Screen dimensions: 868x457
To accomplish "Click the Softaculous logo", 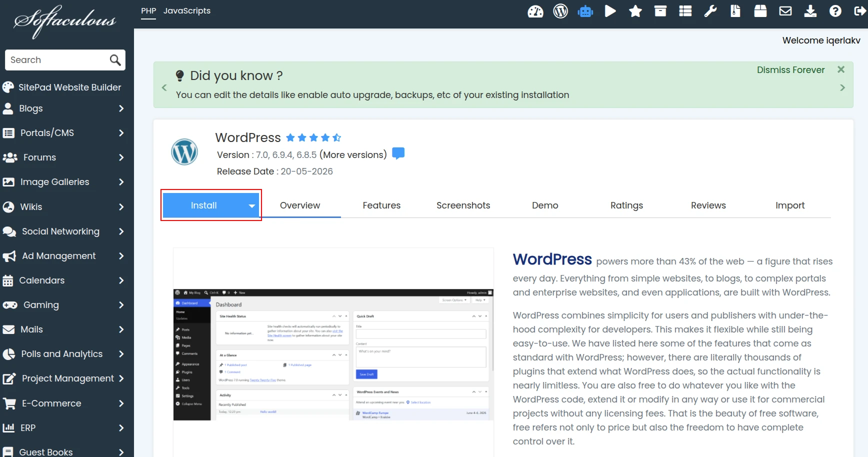I will (x=65, y=21).
